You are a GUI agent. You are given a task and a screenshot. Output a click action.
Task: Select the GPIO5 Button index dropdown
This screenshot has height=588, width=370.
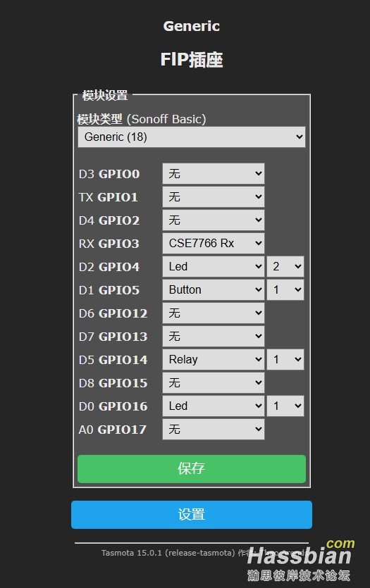(x=285, y=290)
